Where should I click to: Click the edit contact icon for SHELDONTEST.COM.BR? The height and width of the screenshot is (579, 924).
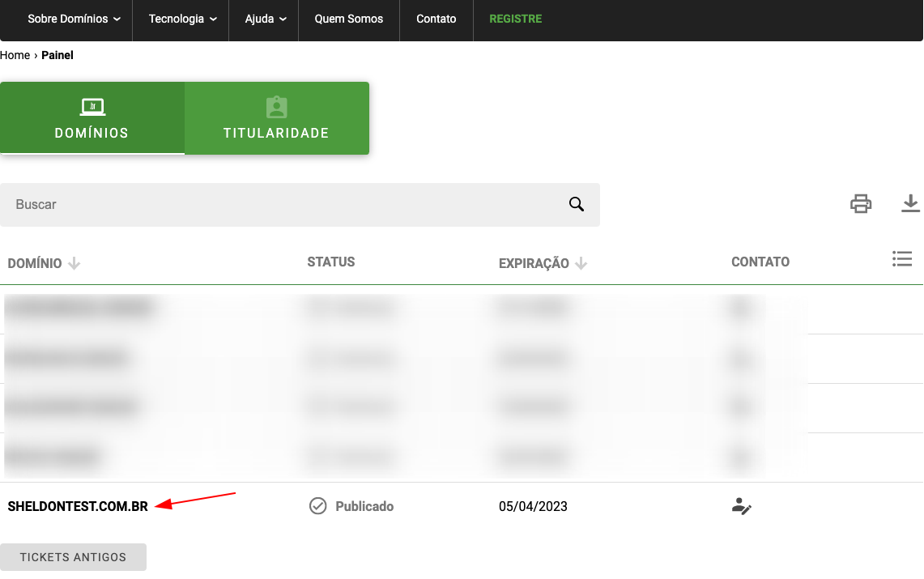click(x=741, y=507)
